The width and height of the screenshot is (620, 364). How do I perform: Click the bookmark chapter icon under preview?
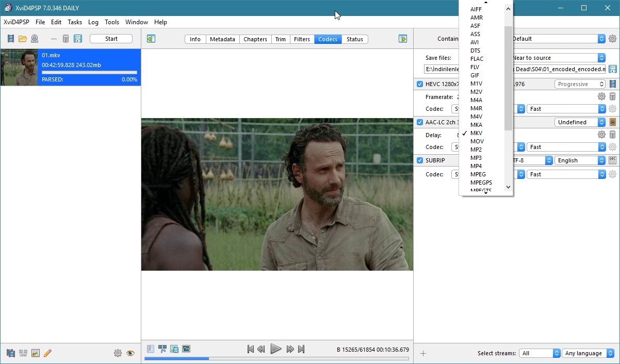pos(151,349)
